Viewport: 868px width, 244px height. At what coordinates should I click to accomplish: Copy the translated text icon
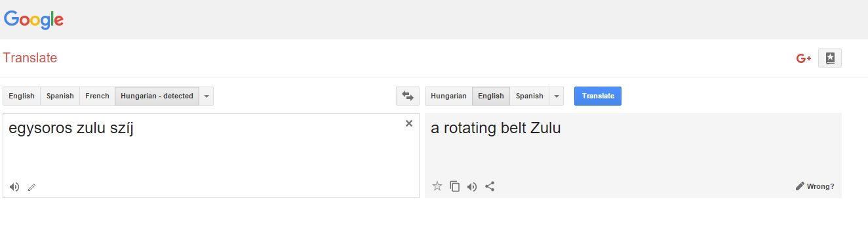[455, 186]
